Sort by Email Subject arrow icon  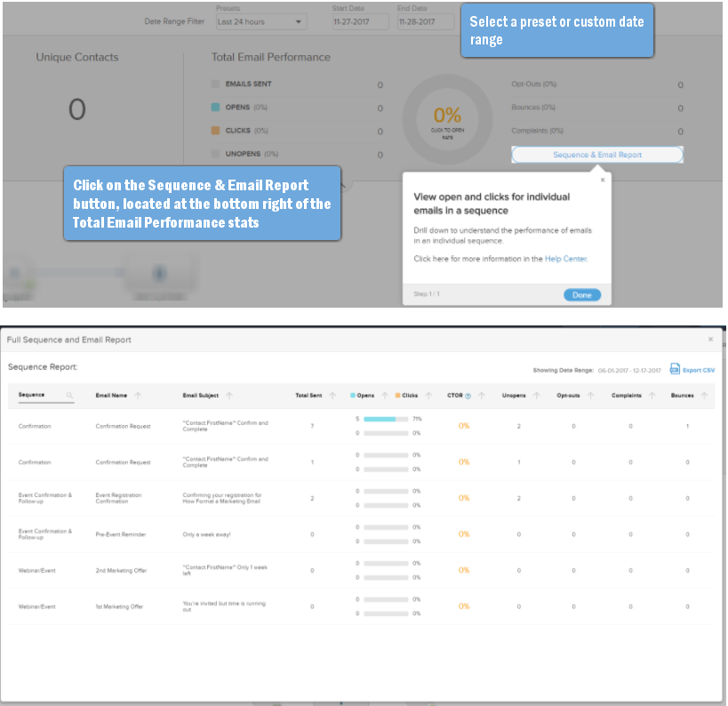point(229,396)
